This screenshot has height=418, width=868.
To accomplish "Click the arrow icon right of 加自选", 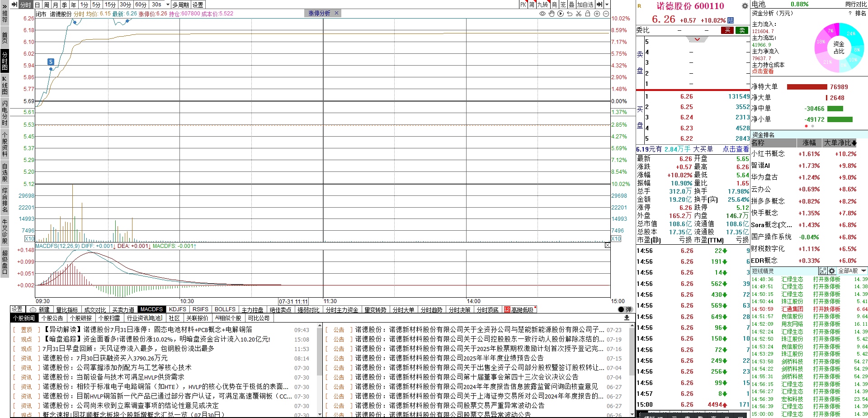I will (x=599, y=5).
